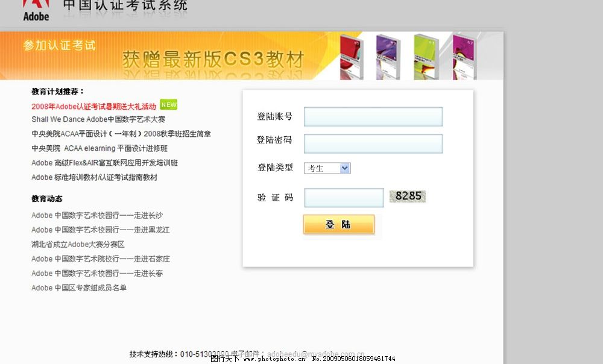Open the 湖北省成立Adobe大赛分赛区 link
The width and height of the screenshot is (603, 364).
click(79, 244)
